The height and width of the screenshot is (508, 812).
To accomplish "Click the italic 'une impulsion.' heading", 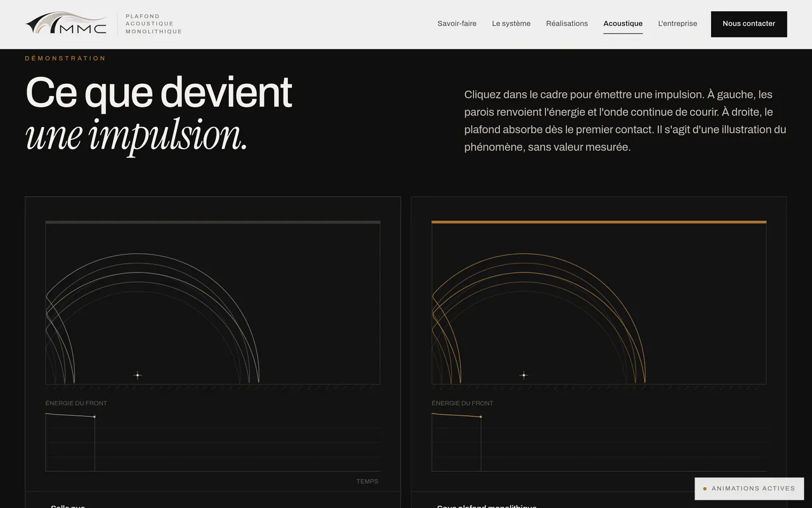I will click(136, 135).
